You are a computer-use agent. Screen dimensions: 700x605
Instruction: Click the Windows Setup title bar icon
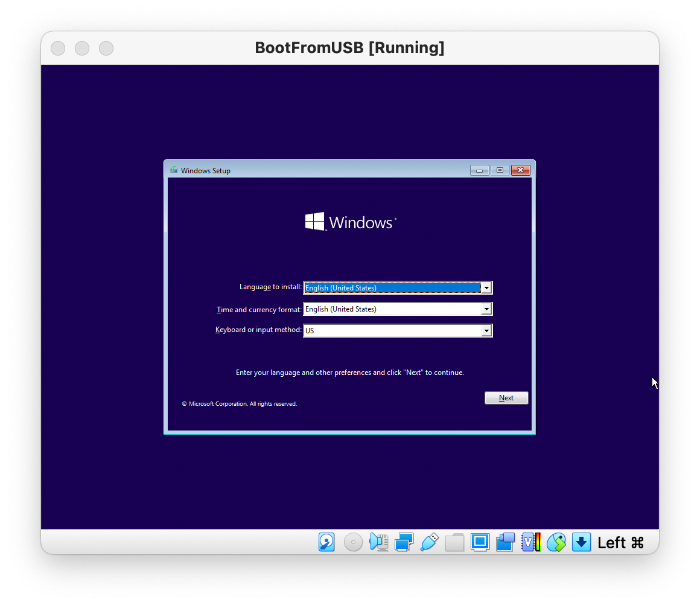click(174, 170)
